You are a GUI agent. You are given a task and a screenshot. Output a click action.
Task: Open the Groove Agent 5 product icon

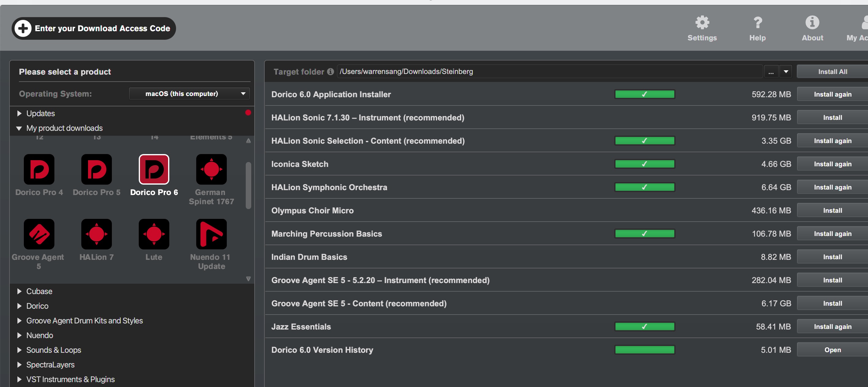(39, 234)
